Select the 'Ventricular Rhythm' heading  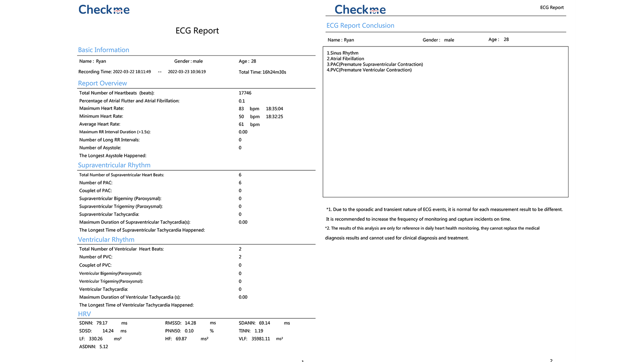[106, 240]
